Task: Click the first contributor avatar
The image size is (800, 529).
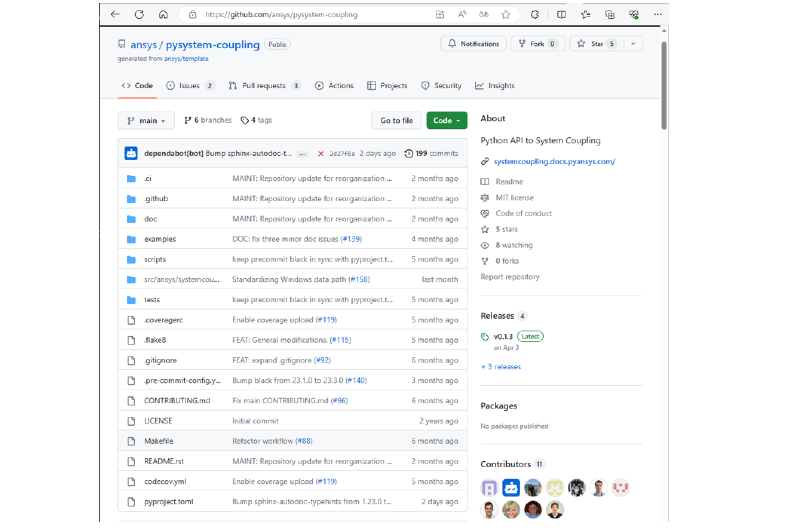Action: tap(489, 487)
